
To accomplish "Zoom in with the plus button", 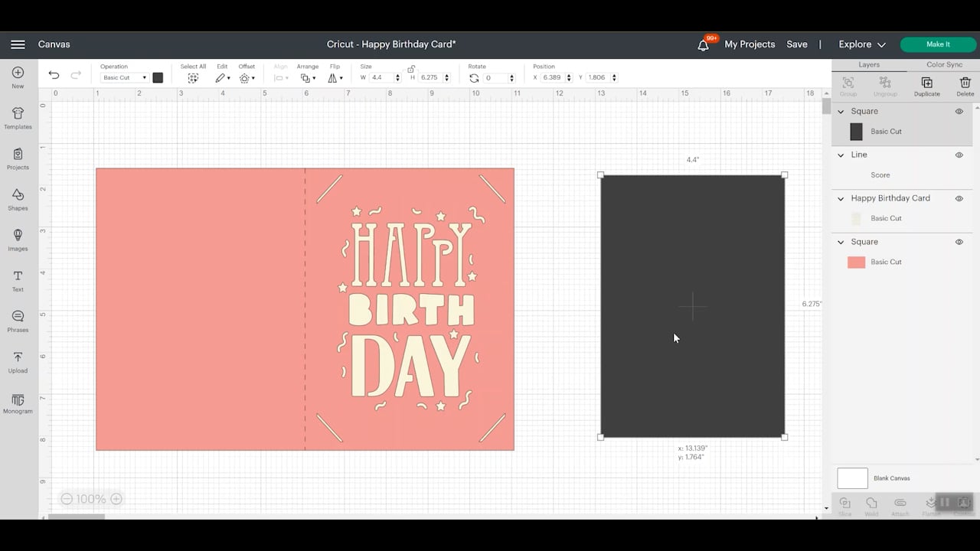I will (x=116, y=499).
